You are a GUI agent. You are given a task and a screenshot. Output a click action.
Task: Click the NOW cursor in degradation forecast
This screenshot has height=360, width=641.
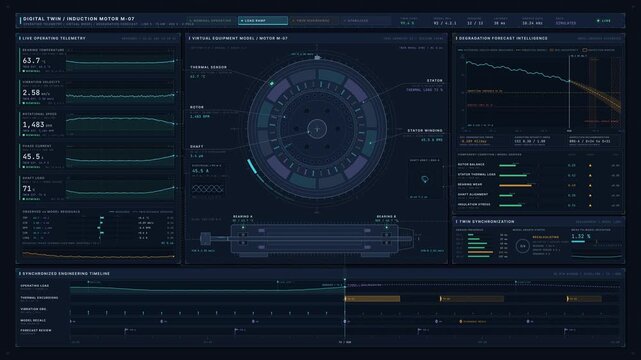pos(569,93)
